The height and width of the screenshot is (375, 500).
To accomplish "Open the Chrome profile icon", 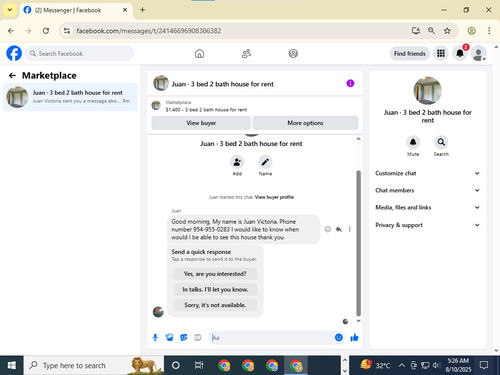I will coord(471,31).
